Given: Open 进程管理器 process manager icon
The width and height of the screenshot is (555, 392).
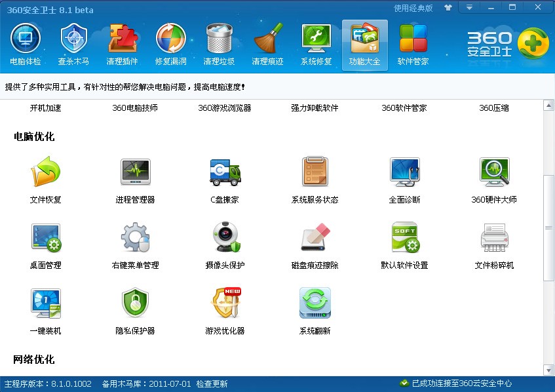Looking at the screenshot, I should click(135, 180).
